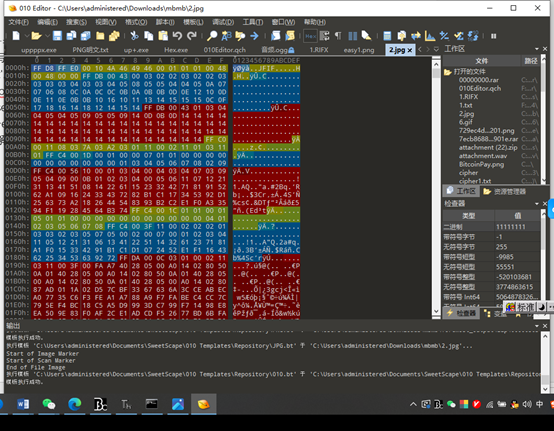Open the 文件(F) menu
554x431 pixels.
click(x=18, y=22)
